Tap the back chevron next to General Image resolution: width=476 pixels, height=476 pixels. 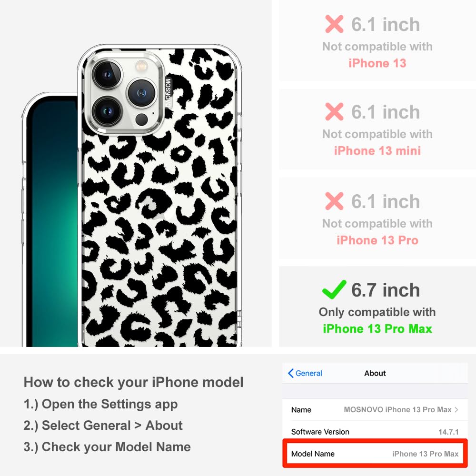(290, 373)
